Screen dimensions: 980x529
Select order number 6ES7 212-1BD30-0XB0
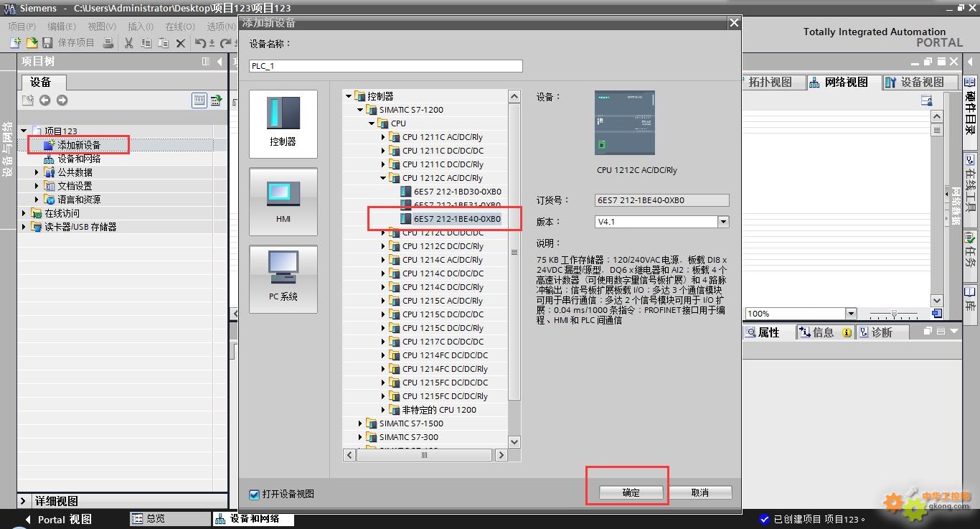[x=457, y=192]
